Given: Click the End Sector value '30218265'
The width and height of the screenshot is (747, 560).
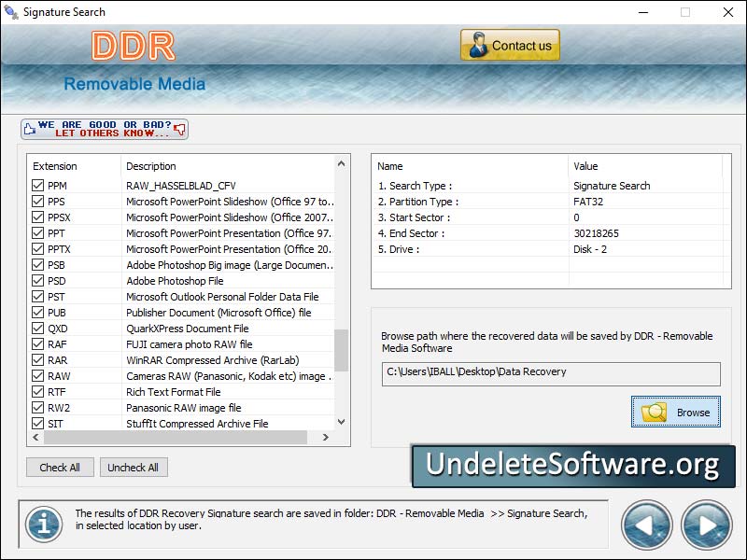Looking at the screenshot, I should 596,233.
